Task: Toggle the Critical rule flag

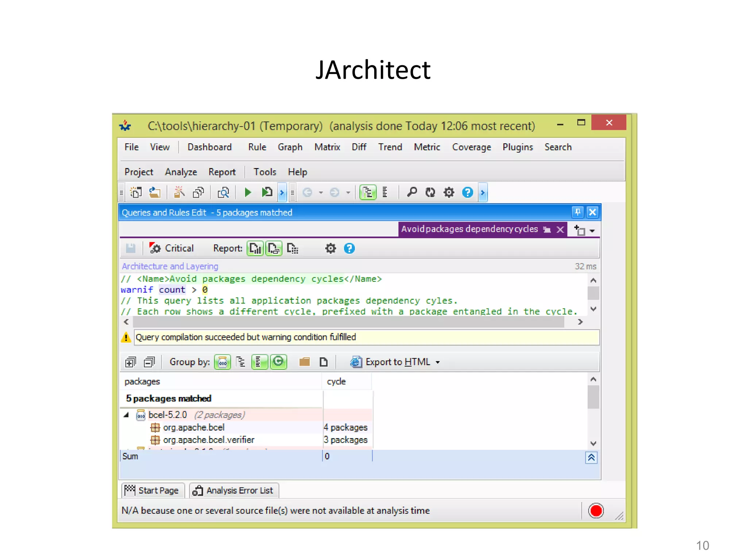Action: pyautogui.click(x=171, y=248)
